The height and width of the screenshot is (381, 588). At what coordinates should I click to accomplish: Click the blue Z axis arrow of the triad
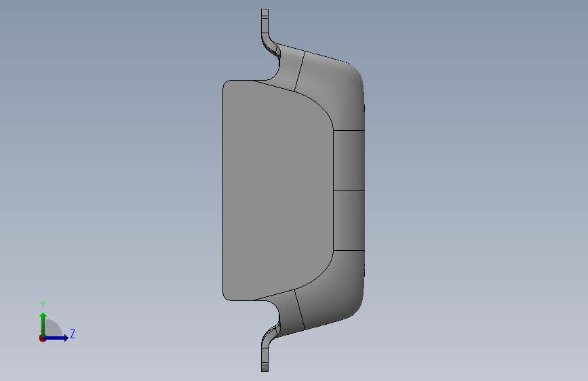(56, 338)
